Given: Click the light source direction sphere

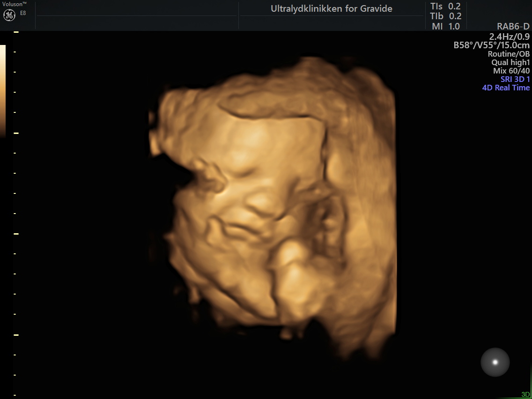Looking at the screenshot, I should pyautogui.click(x=495, y=362).
